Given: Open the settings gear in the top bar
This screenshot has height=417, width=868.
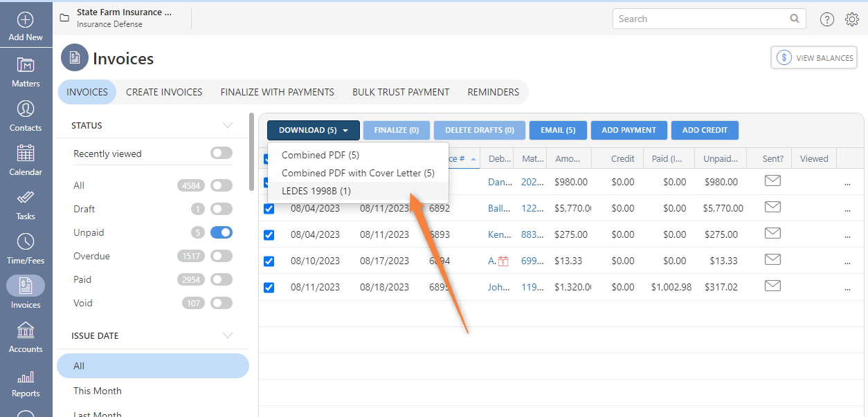Looking at the screenshot, I should [x=852, y=19].
